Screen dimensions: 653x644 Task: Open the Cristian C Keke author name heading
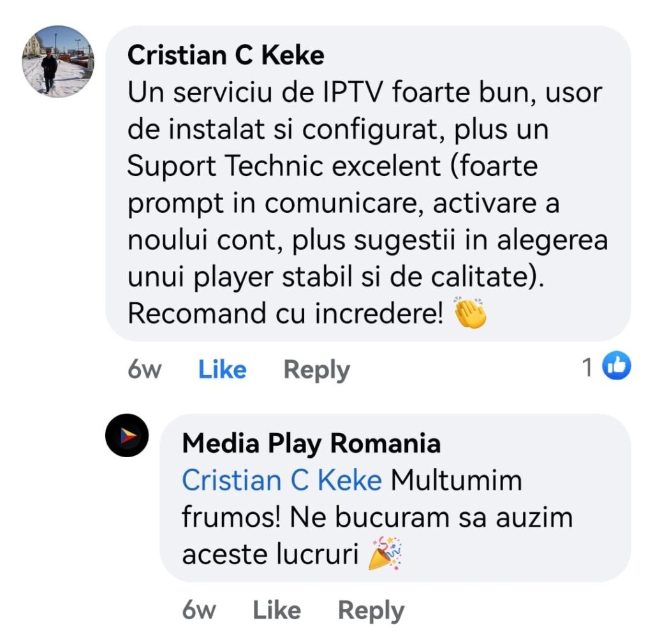pos(226,55)
